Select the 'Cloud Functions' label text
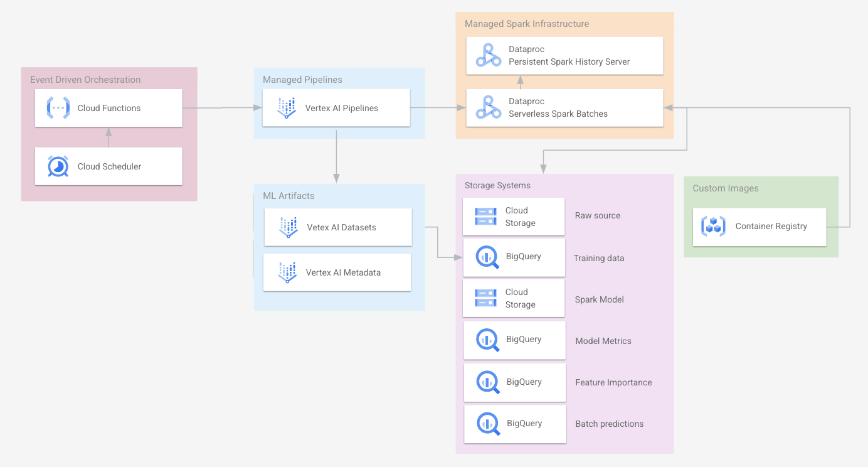868x467 pixels. [109, 108]
